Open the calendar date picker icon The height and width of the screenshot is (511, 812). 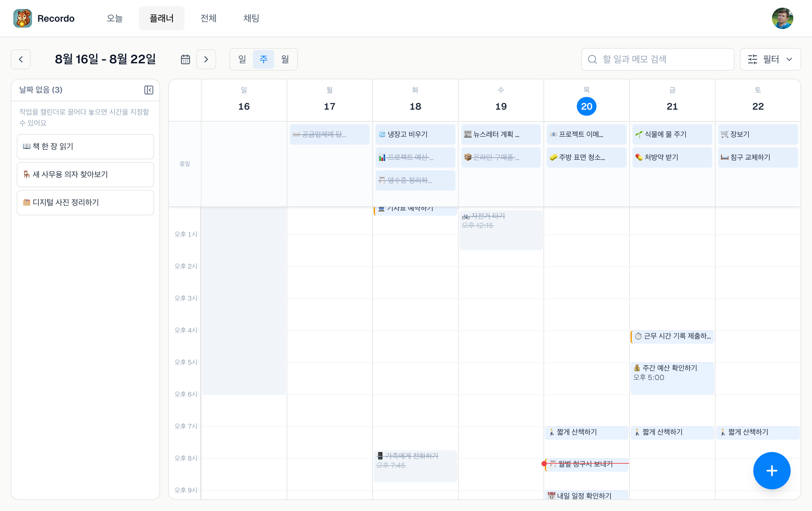click(x=185, y=59)
